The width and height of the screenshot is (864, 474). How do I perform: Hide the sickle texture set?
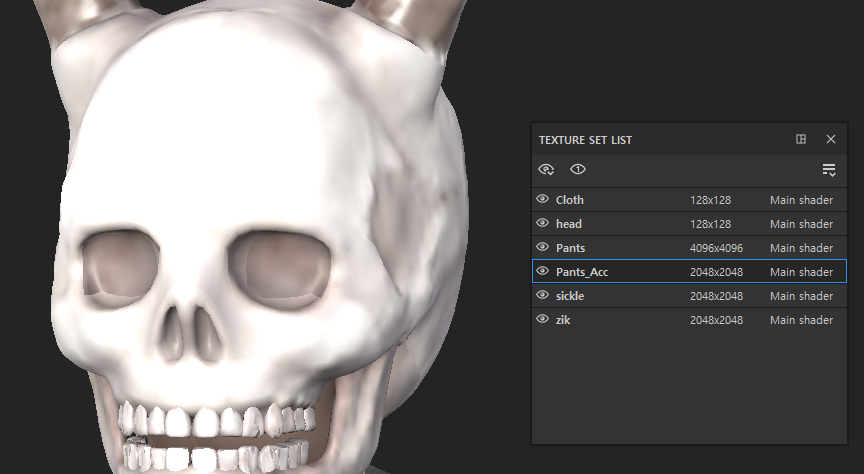543,296
